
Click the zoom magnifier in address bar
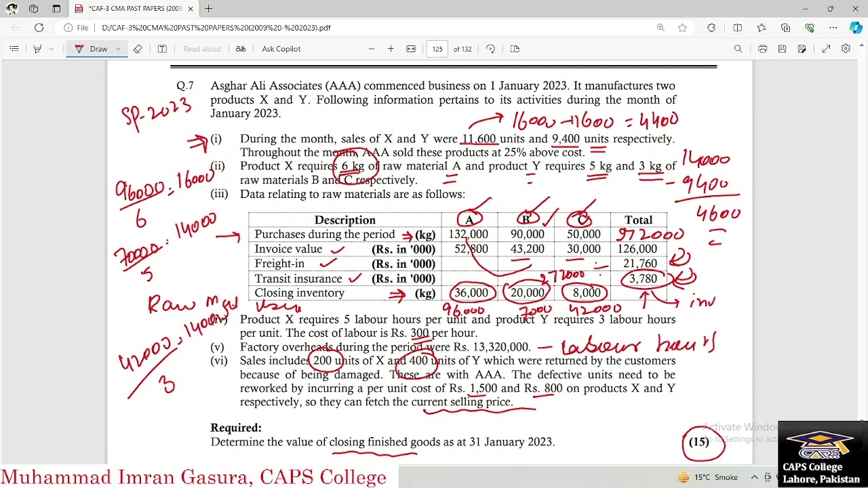[x=660, y=28]
